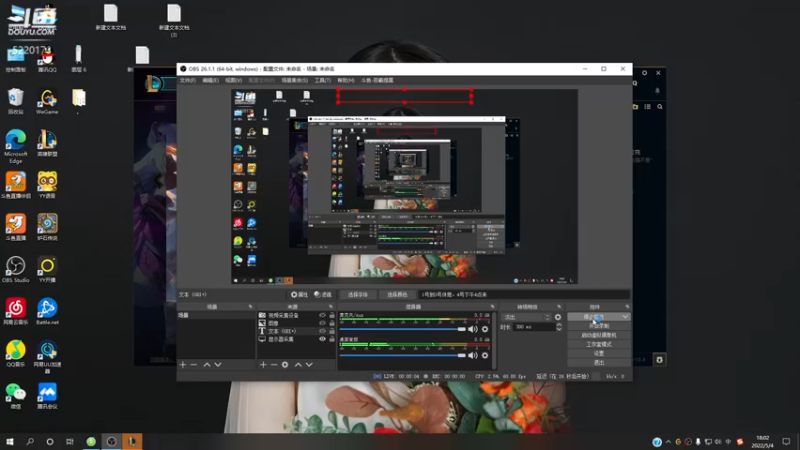Open the 斗鱼-弹幕提醒 menu
This screenshot has width=800, height=450.
(377, 80)
